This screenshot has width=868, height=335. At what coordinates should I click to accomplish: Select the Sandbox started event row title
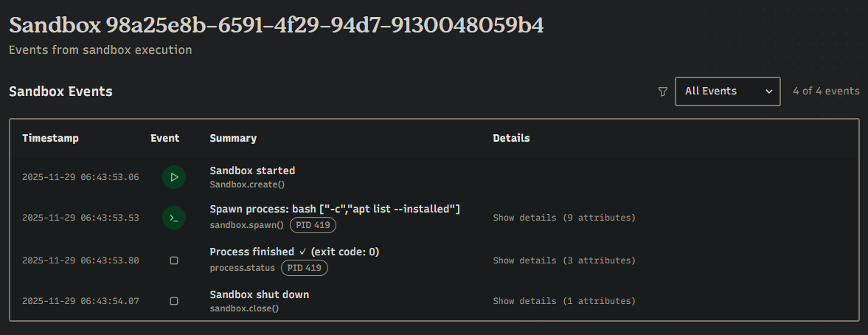tap(252, 170)
